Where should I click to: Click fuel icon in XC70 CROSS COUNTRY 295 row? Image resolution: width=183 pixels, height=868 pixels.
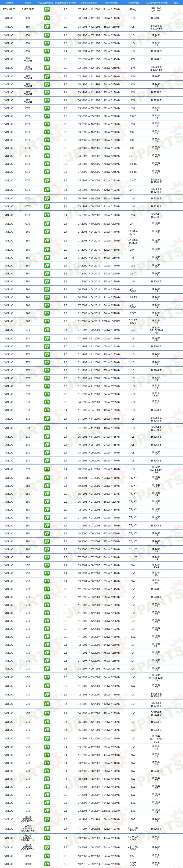[x=47, y=819]
